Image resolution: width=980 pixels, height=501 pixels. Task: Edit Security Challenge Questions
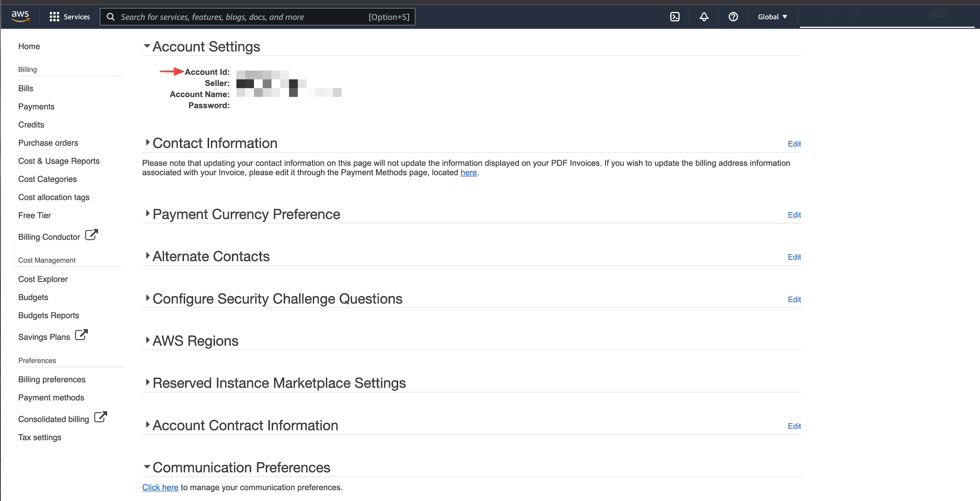[x=794, y=300]
